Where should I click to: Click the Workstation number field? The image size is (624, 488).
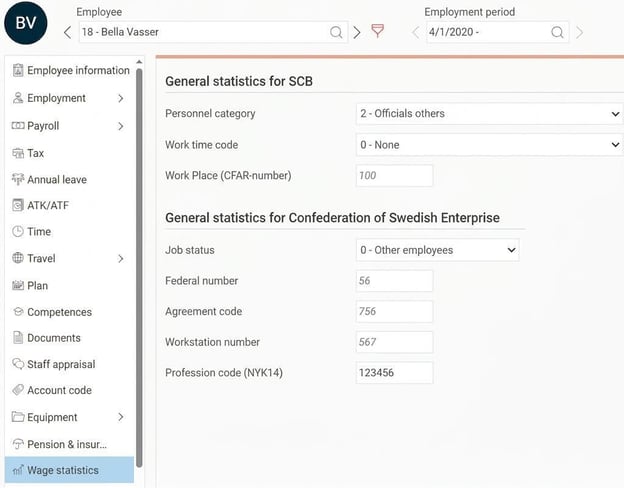click(x=394, y=342)
